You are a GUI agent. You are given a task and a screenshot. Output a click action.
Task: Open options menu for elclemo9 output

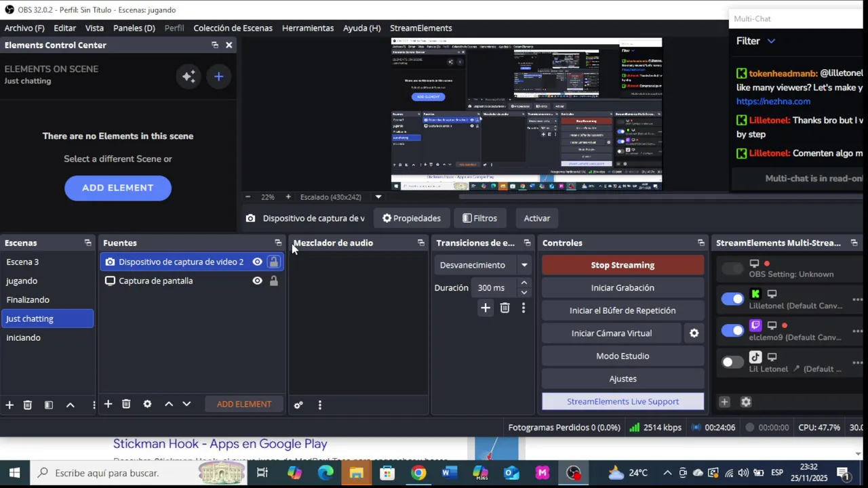[x=857, y=331]
